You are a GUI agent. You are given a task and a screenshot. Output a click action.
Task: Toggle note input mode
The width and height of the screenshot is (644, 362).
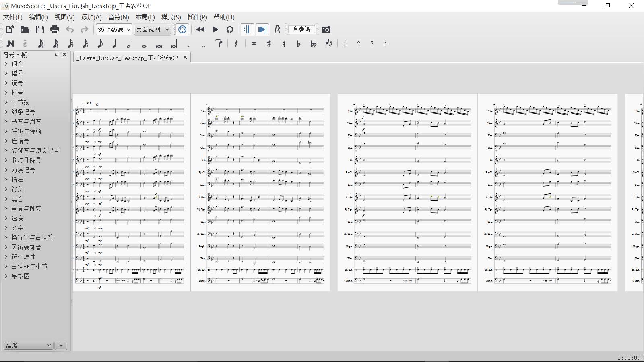[10, 43]
